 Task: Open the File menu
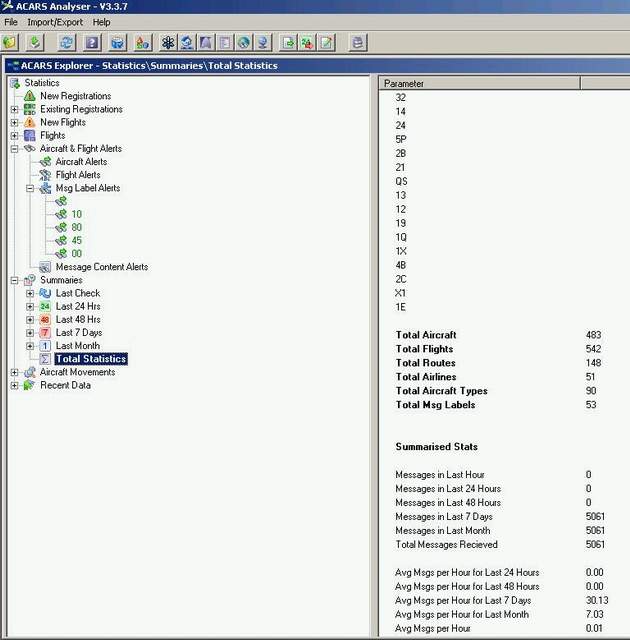click(x=11, y=22)
